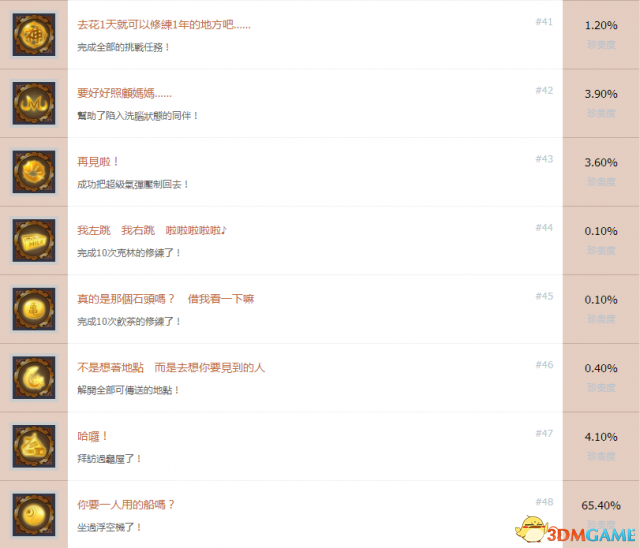Open the milk carton achievement icon
The height and width of the screenshot is (548, 640).
[x=34, y=240]
